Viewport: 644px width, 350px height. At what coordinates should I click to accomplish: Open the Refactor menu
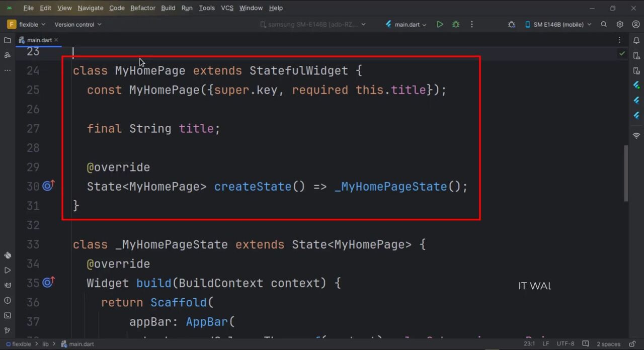(143, 8)
